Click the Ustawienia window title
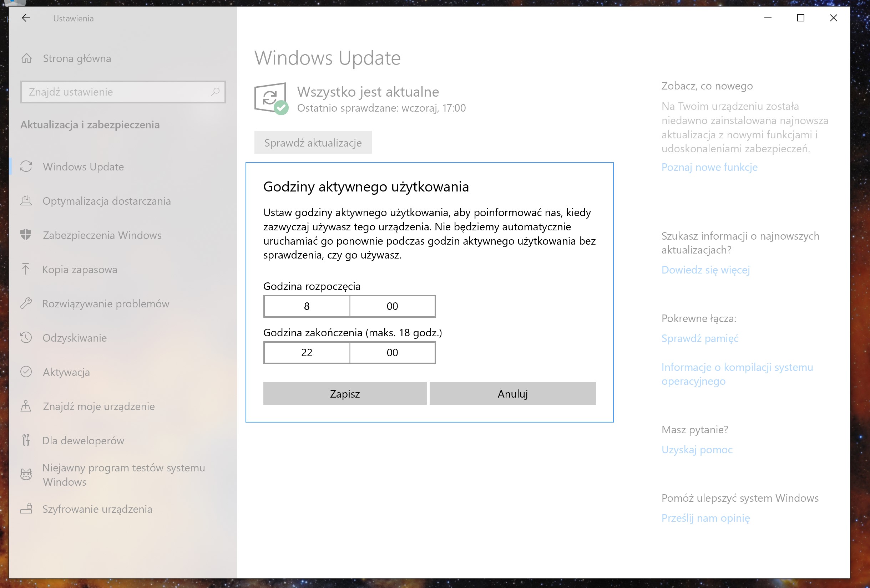 pos(74,18)
